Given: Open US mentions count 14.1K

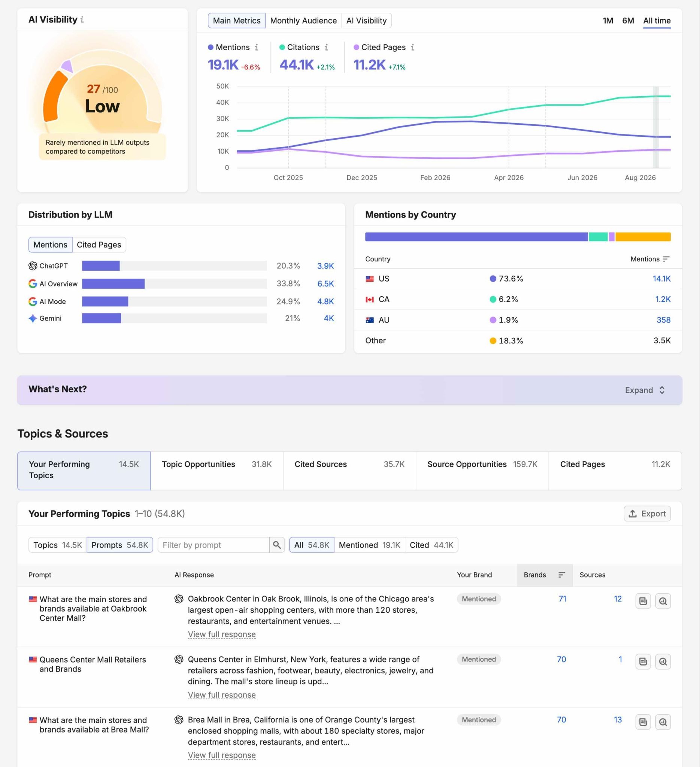Looking at the screenshot, I should (661, 279).
